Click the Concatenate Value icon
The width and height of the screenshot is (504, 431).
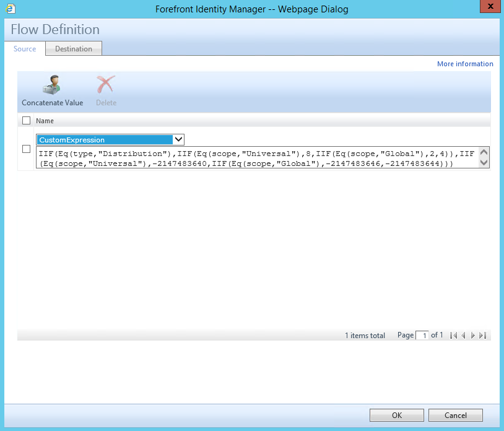pyautogui.click(x=52, y=85)
